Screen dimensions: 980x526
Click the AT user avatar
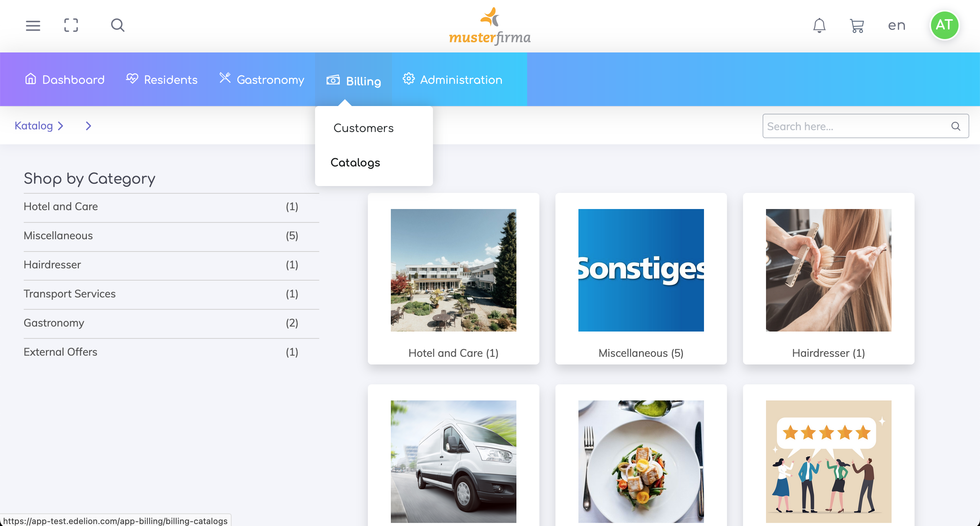[944, 25]
